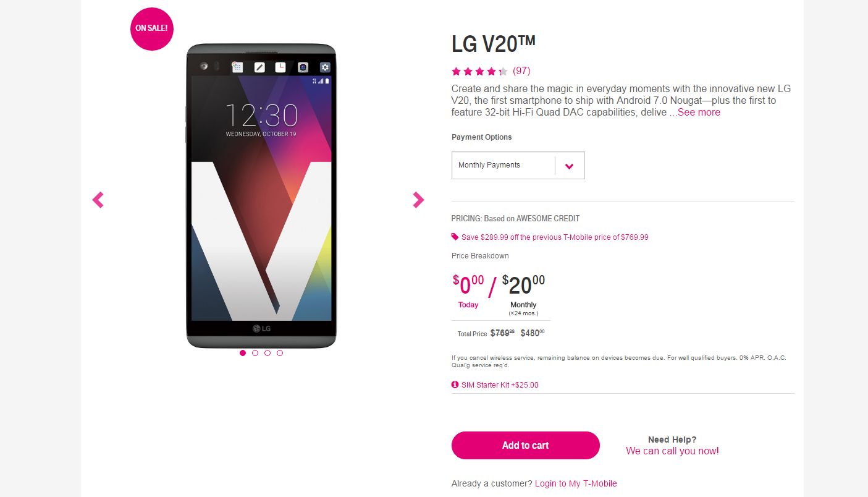Click the SIM Starter Kit info icon

tap(455, 384)
